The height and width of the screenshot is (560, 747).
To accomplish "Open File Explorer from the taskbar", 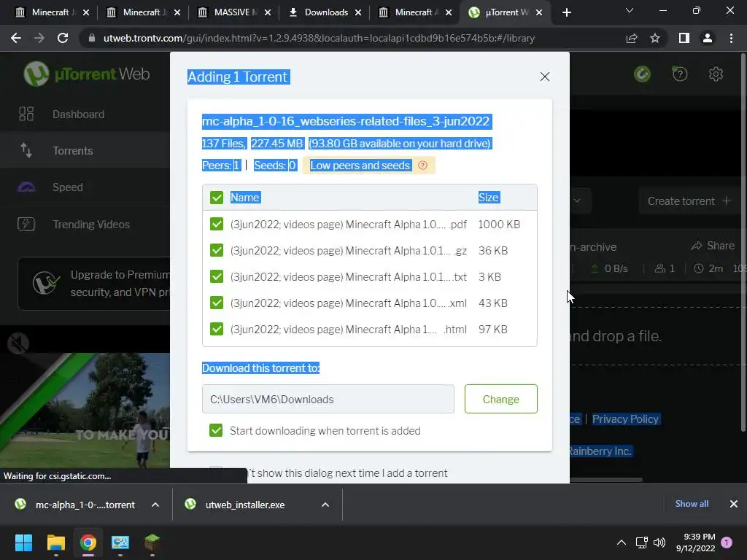I will 55,542.
